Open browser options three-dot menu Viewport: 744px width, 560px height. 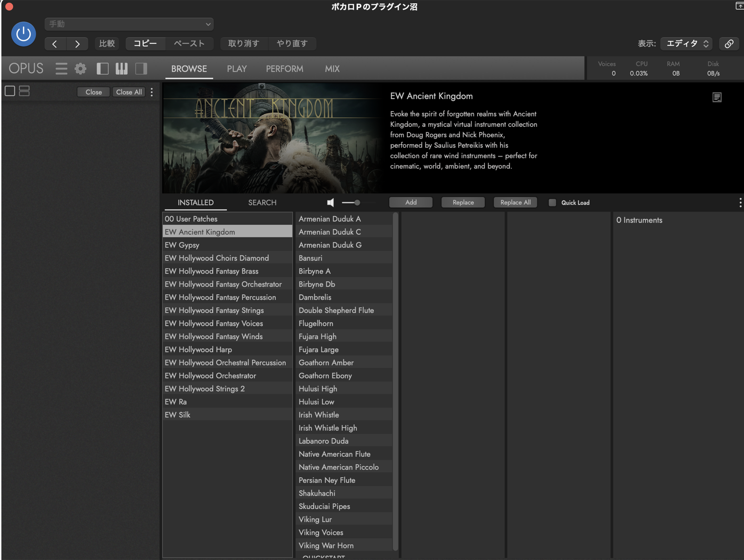click(x=740, y=203)
